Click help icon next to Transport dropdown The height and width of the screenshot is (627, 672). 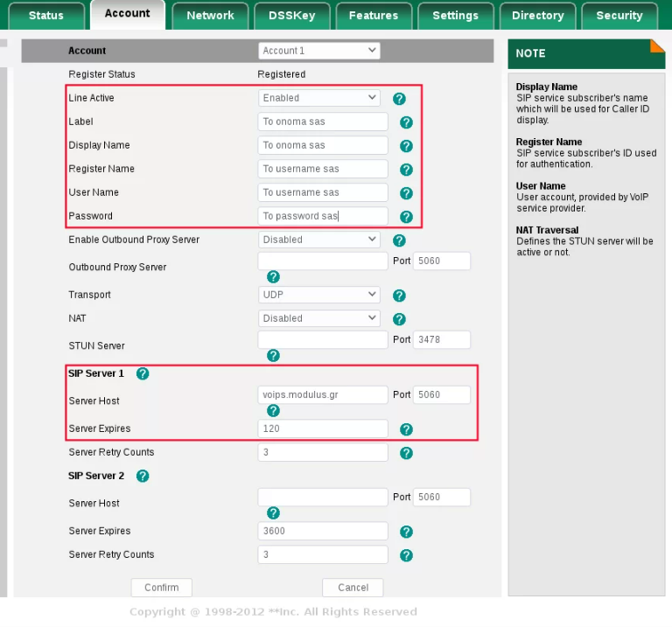click(399, 296)
